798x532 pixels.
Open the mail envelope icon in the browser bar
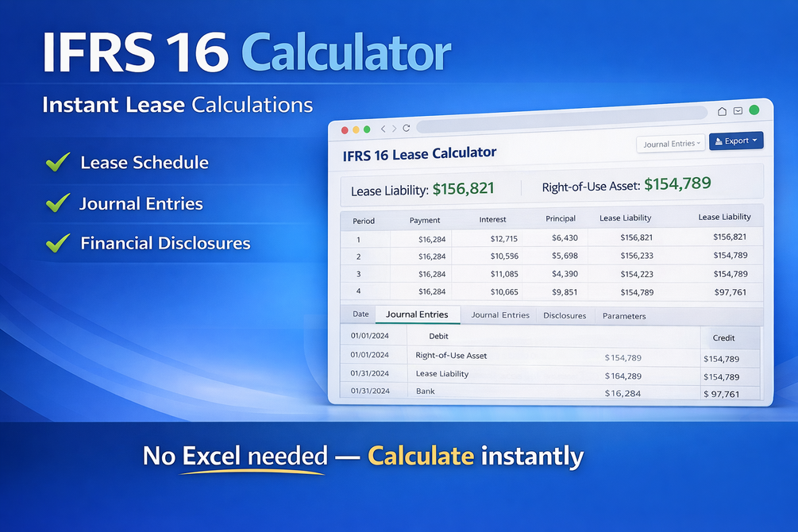(738, 110)
